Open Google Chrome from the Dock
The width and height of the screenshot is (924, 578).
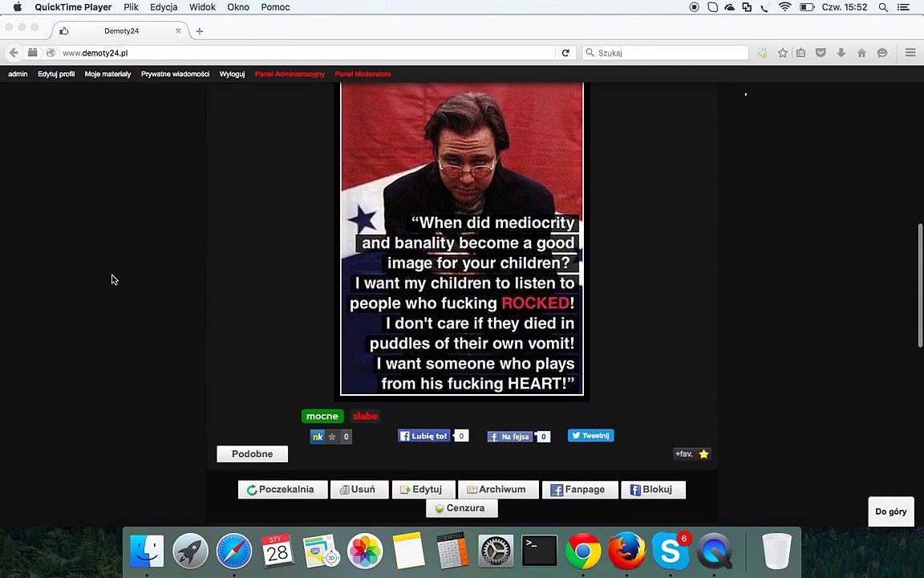pyautogui.click(x=583, y=552)
